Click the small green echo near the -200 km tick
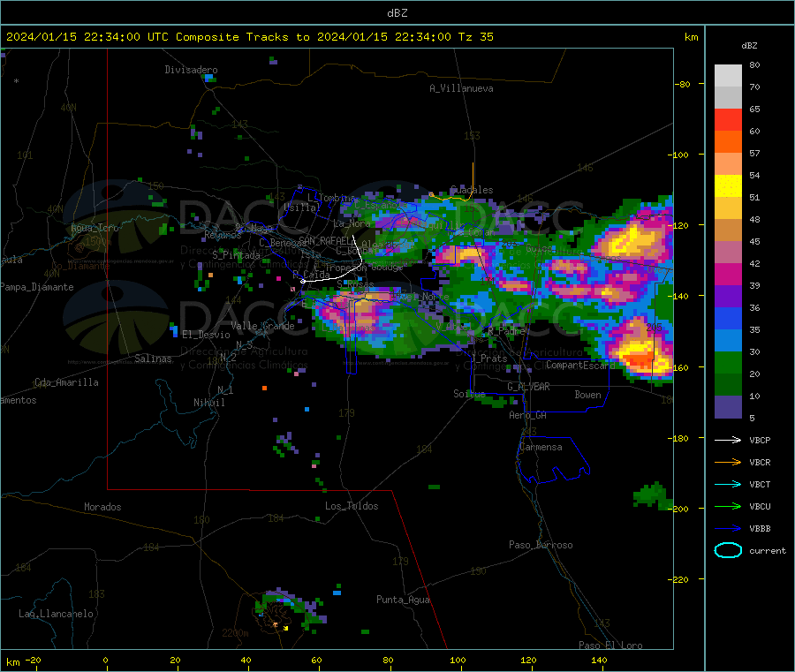The width and height of the screenshot is (795, 672). 653,495
